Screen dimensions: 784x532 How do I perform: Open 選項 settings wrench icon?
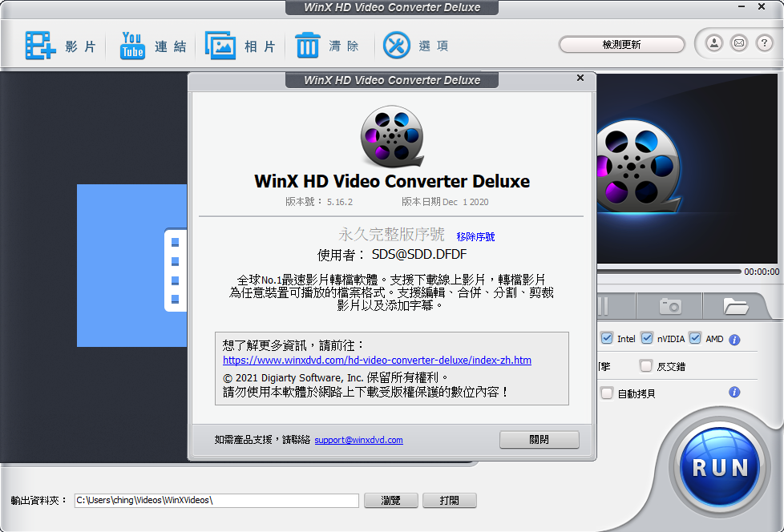(x=396, y=46)
